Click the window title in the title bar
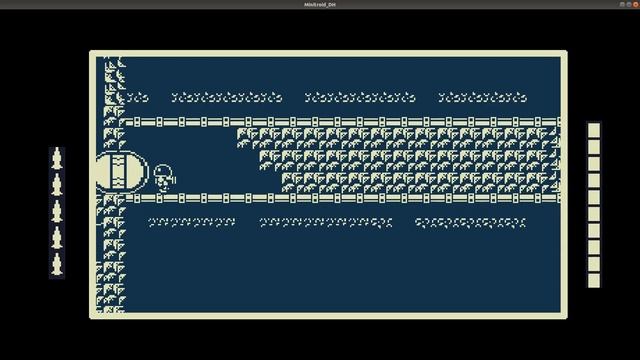Image resolution: width=640 pixels, height=360 pixels. click(x=320, y=4)
